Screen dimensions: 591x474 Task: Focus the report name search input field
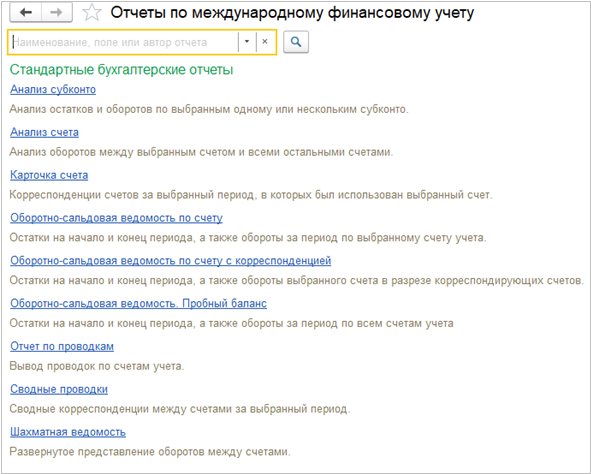pos(124,42)
